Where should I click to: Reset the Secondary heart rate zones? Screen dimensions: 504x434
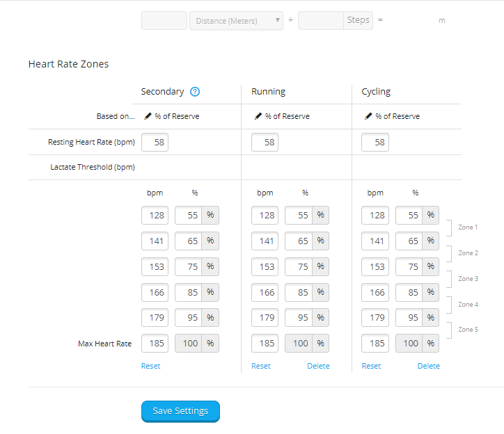coord(150,366)
